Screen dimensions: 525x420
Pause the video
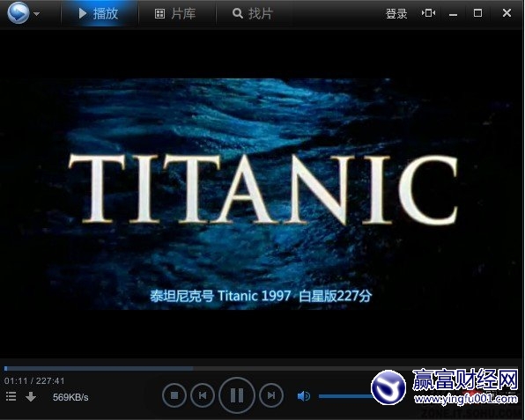[237, 395]
